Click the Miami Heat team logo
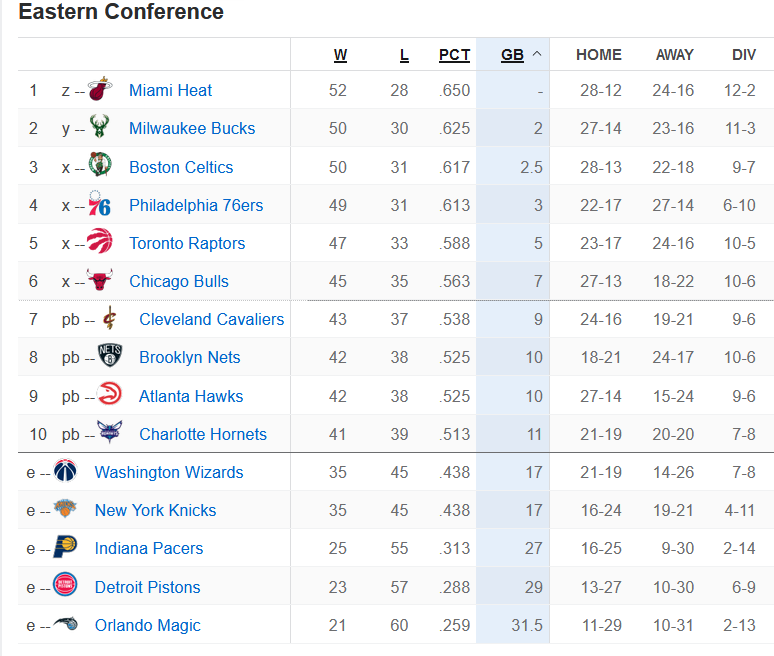This screenshot has height=656, width=774. [x=100, y=89]
